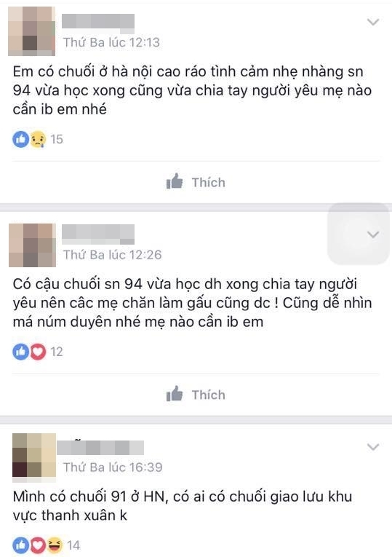Expand chevron menu on 12:26 post
Screen dimensions: 392x557
[x=373, y=234]
